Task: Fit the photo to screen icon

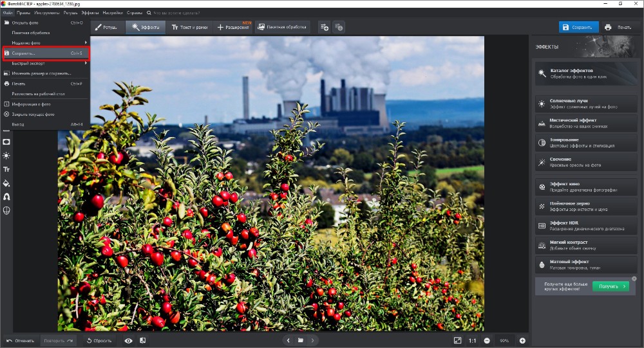Action: tap(457, 340)
